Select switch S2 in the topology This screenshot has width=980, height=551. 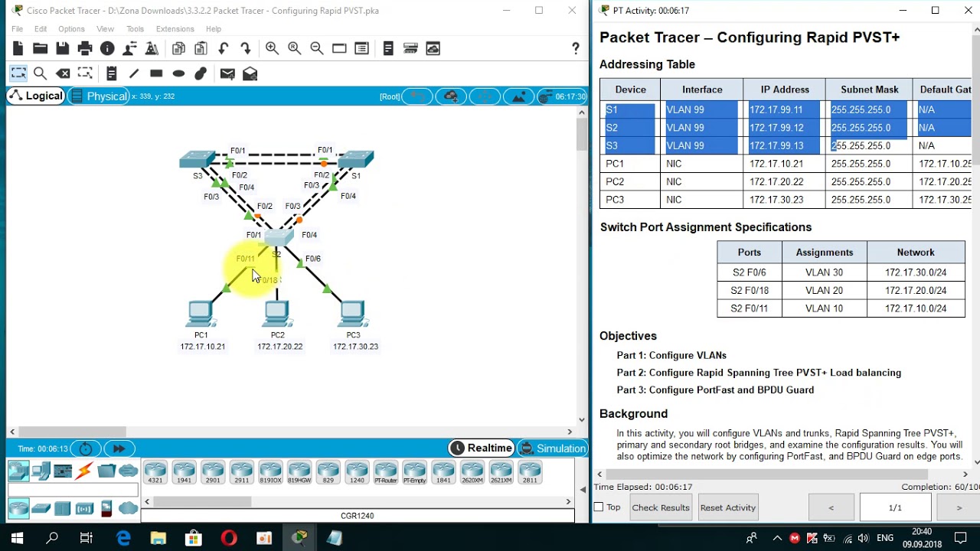point(279,237)
